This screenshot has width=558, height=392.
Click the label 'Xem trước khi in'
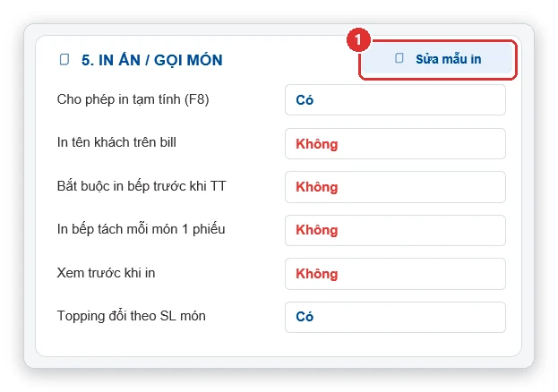(106, 273)
